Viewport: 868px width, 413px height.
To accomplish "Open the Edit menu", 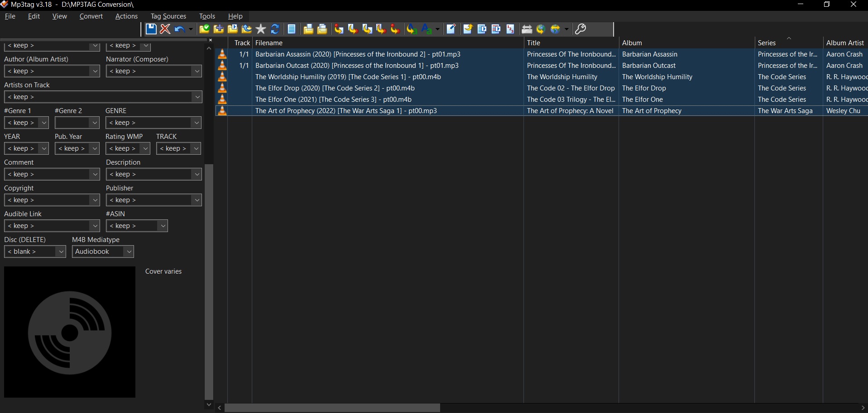I will coord(34,16).
